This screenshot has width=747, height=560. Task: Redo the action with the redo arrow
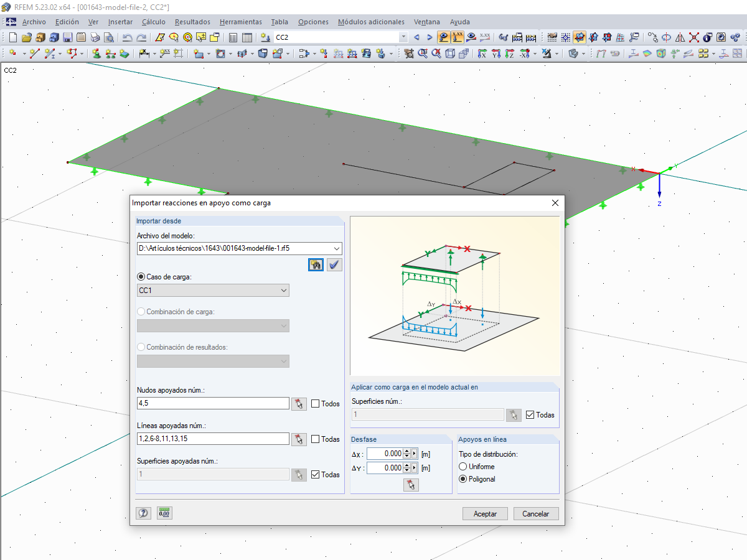click(142, 37)
